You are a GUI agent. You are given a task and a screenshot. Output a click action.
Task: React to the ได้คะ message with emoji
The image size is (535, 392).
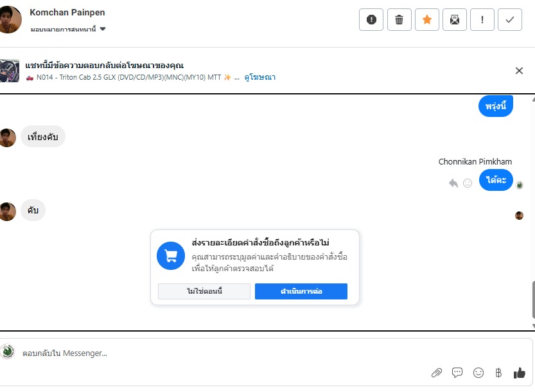click(x=468, y=183)
